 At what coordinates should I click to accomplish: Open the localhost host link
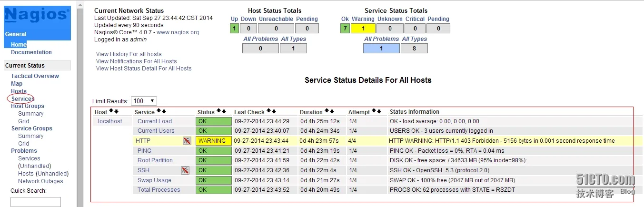tap(110, 121)
